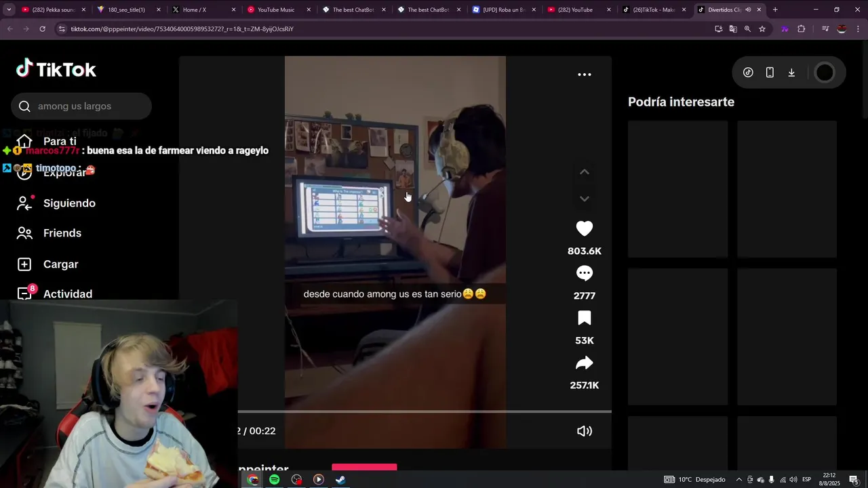Click the address bar URL
This screenshot has height=488, width=868.
pos(182,29)
